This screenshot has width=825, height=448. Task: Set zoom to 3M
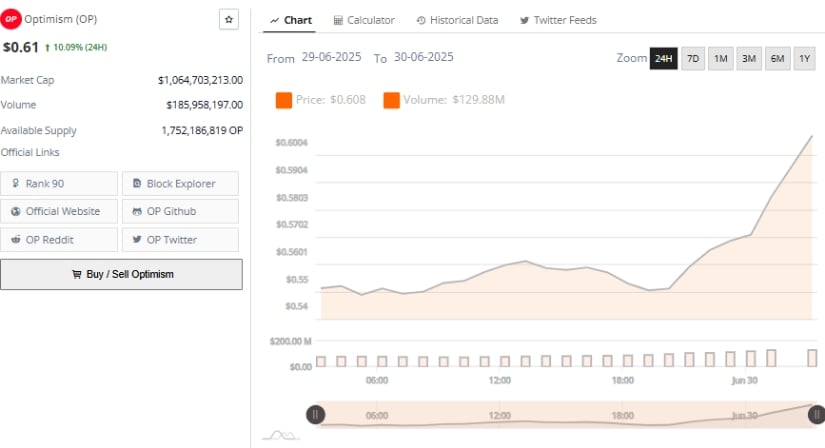point(749,58)
